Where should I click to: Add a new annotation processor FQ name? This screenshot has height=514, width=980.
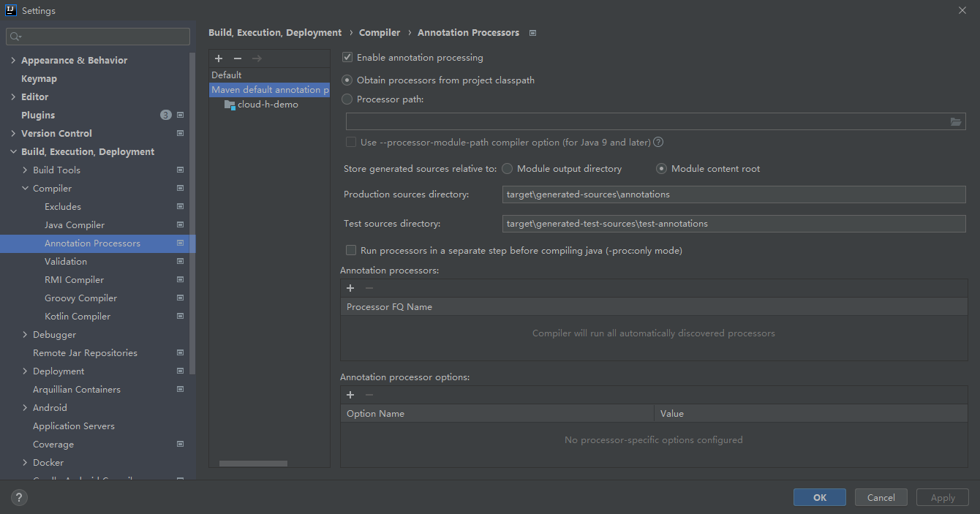pyautogui.click(x=350, y=288)
